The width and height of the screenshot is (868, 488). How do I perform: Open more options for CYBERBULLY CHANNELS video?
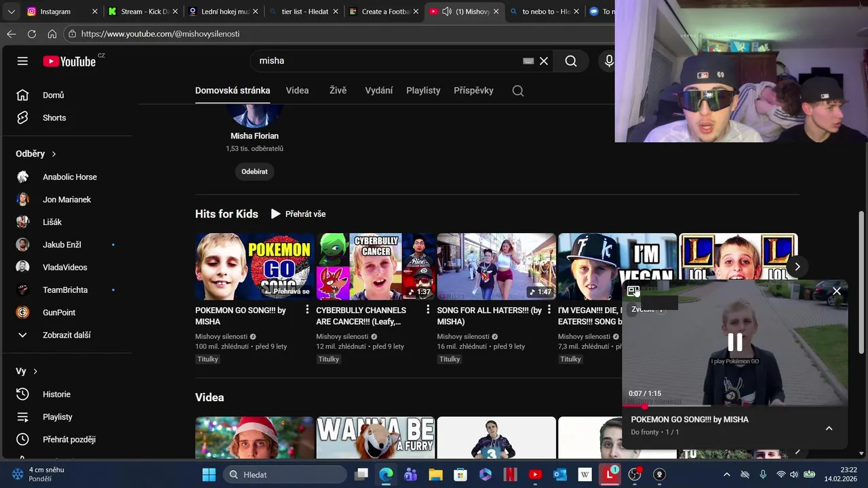[428, 310]
